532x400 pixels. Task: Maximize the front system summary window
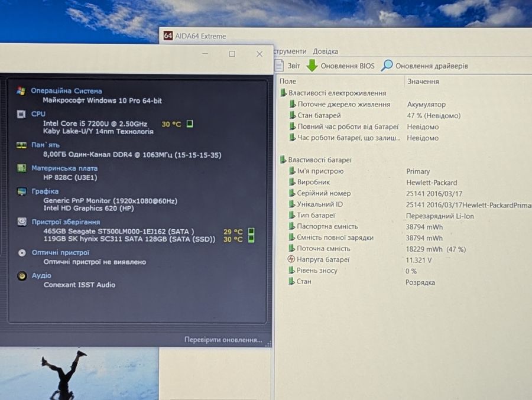click(232, 54)
